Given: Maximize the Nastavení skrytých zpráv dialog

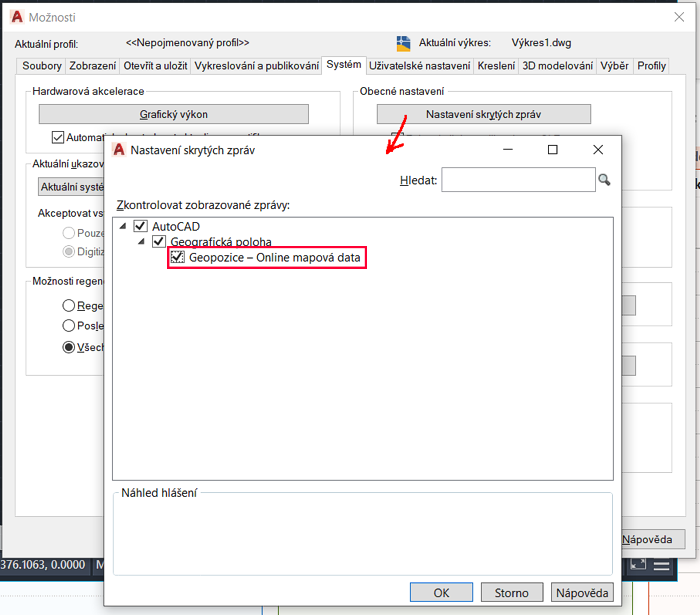Looking at the screenshot, I should (552, 150).
